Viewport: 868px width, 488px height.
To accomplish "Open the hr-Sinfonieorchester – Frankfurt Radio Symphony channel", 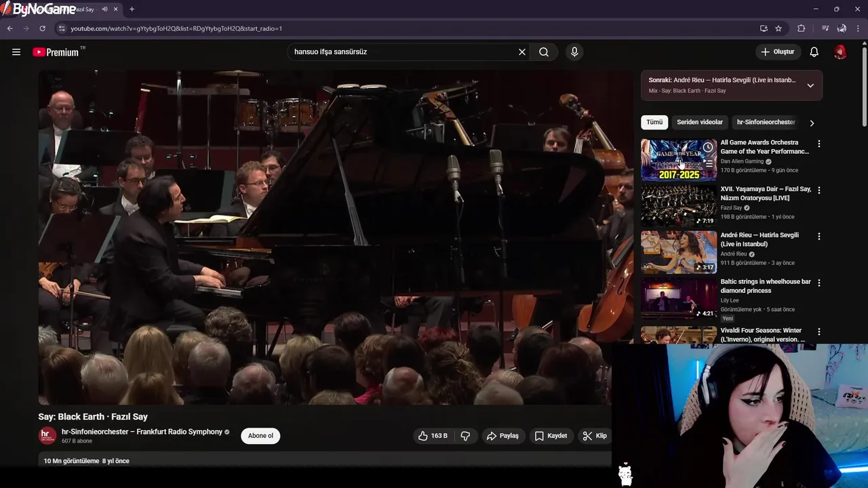I will pos(142,432).
